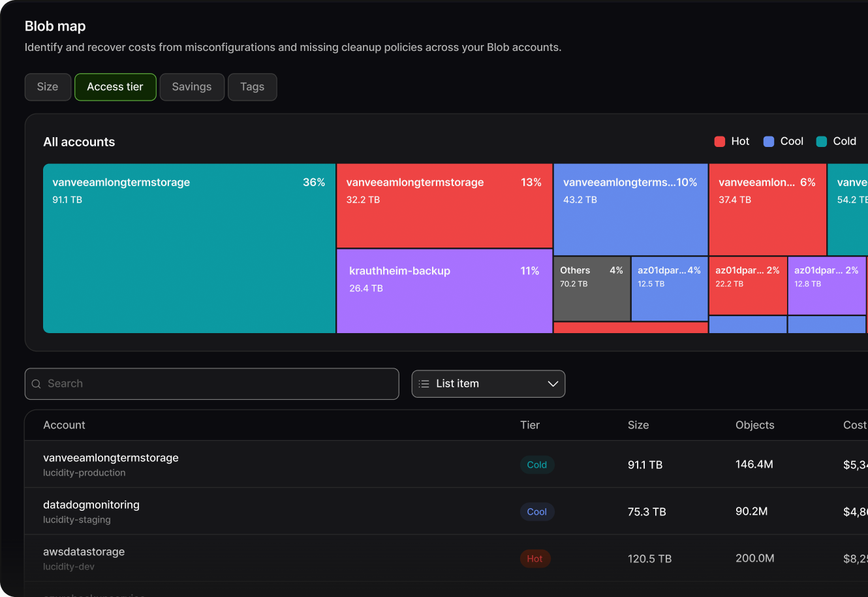Viewport: 868px width, 597px height.
Task: Open the vanveeamlongtermstorage table row
Action: click(446, 464)
